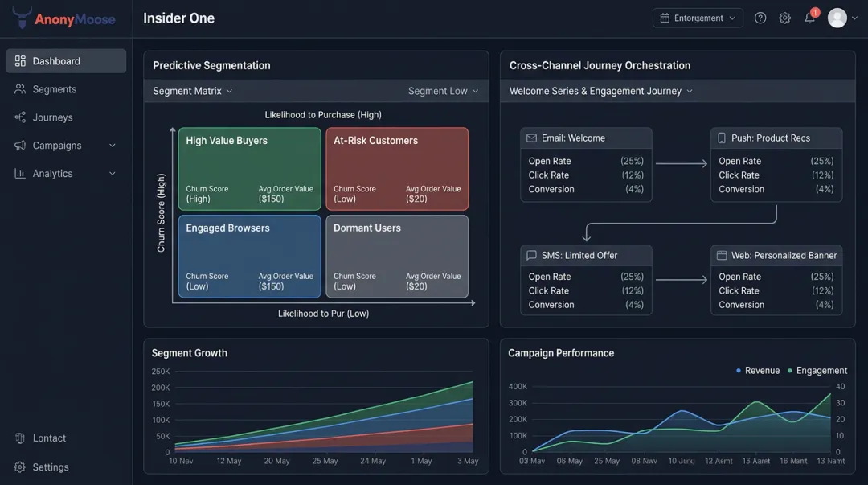
Task: Click the Campaign Performance heading
Action: [x=561, y=353]
